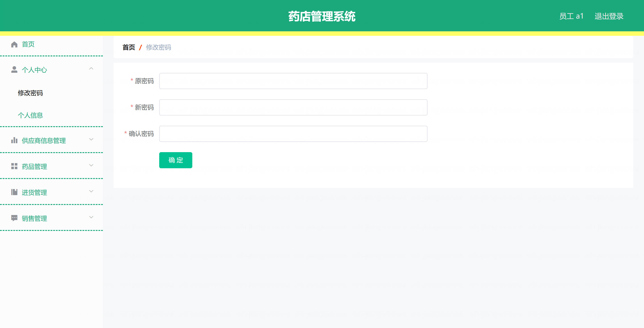Focus the 新密码 input field
644x328 pixels.
point(293,107)
